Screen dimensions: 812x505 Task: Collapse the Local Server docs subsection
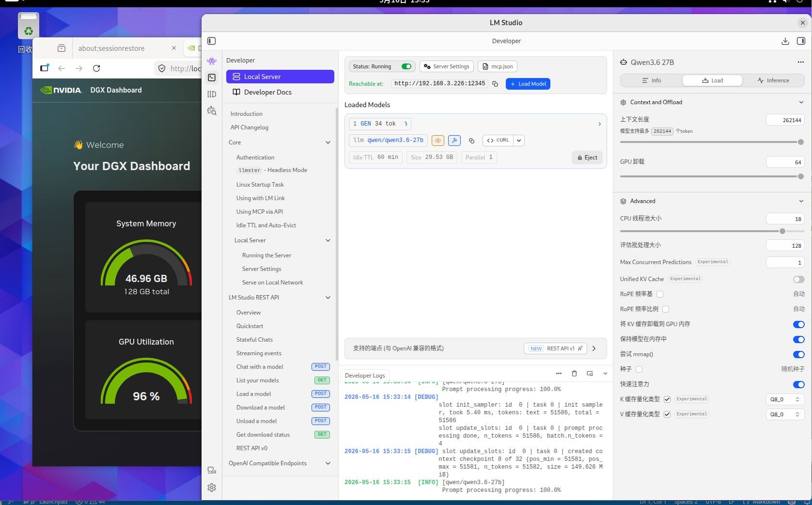click(328, 240)
